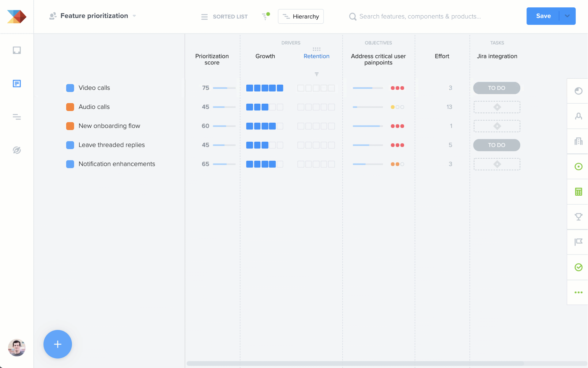Expand the more options ellipsis menu
This screenshot has height=368, width=588.
tap(578, 292)
